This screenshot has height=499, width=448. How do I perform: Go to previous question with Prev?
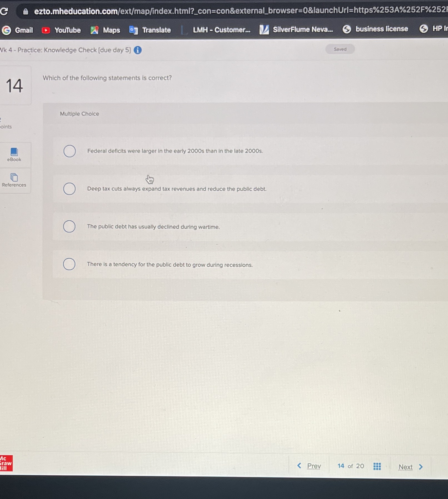coord(309,466)
